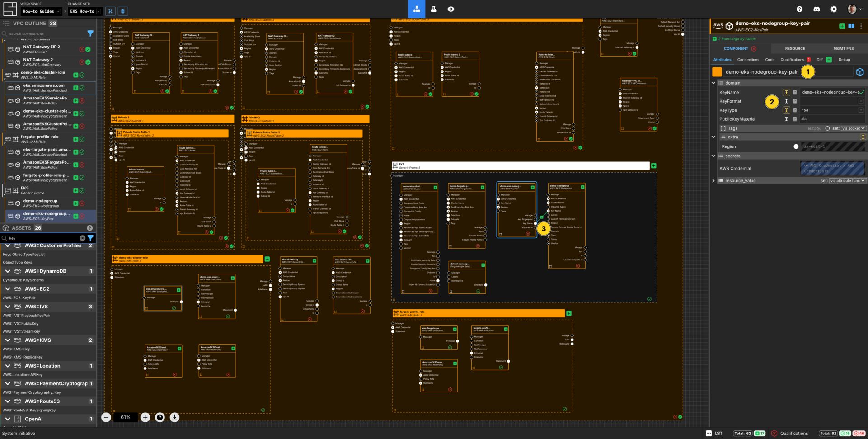Viewport: 868px width, 439px height.
Task: Open the Customize flask view
Action: pos(434,9)
